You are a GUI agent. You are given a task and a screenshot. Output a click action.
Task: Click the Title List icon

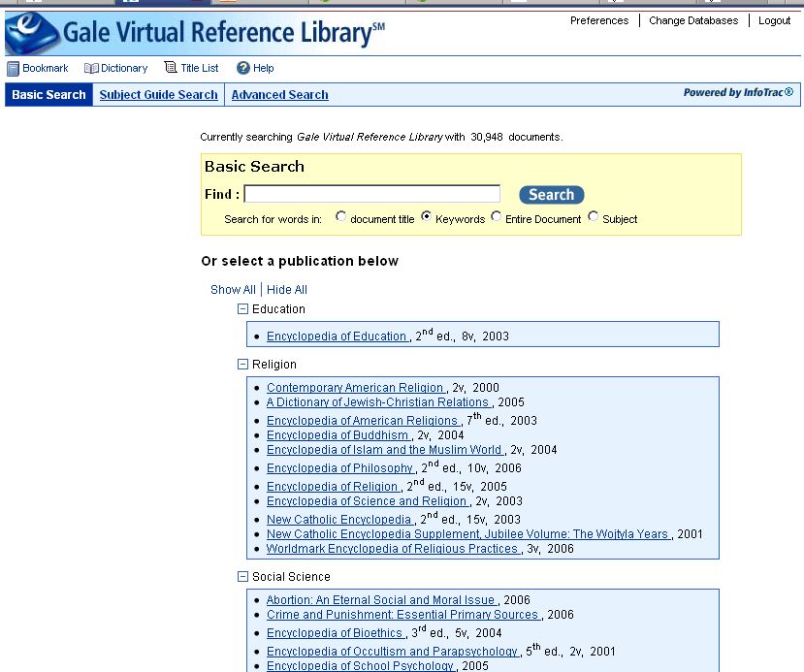click(x=171, y=68)
